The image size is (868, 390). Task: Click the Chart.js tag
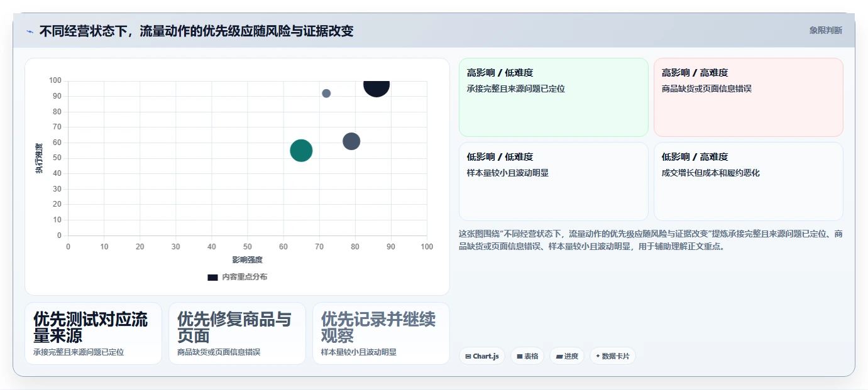[x=481, y=356]
